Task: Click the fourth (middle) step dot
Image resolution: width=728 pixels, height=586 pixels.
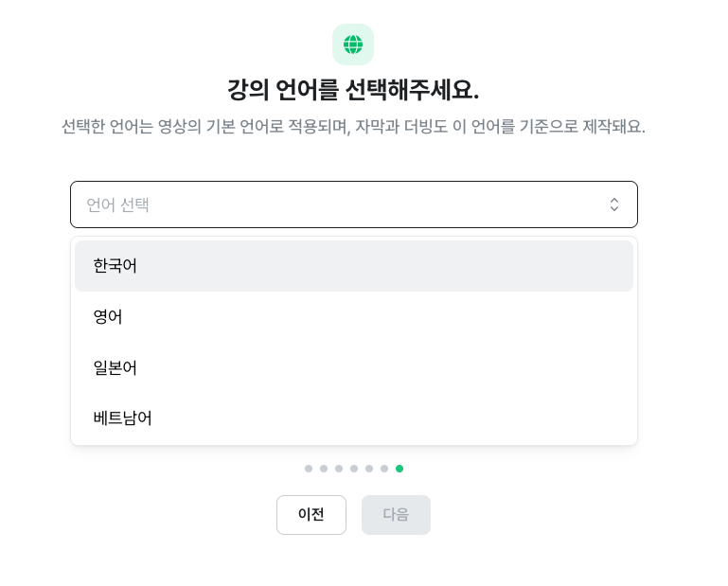Action: point(354,469)
